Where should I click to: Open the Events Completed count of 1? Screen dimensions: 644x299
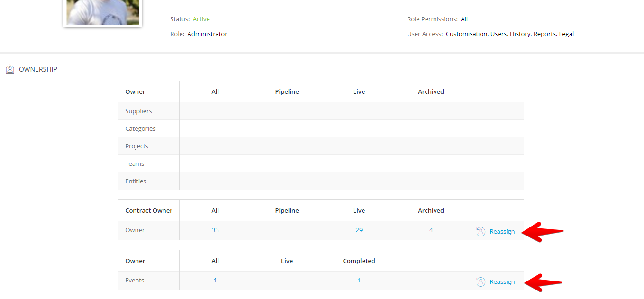tap(359, 281)
